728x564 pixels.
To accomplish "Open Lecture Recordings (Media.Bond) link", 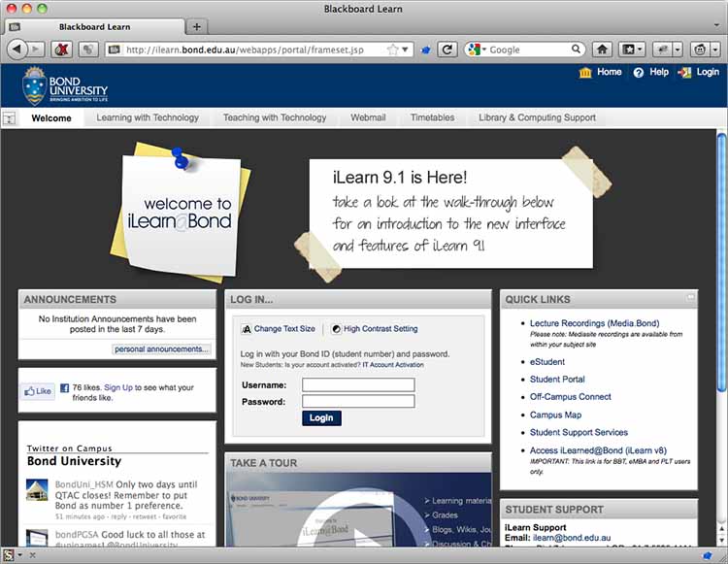I will (594, 323).
